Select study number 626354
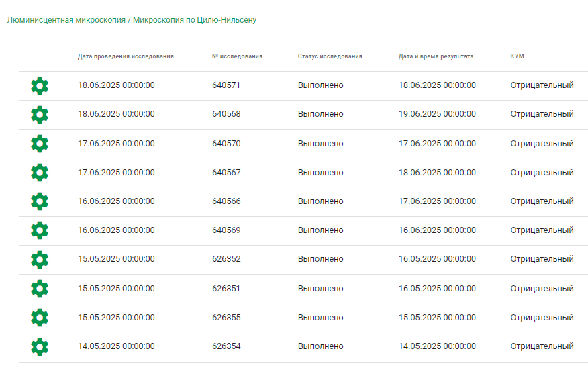Screen dimensions: 588x384 (x=226, y=346)
